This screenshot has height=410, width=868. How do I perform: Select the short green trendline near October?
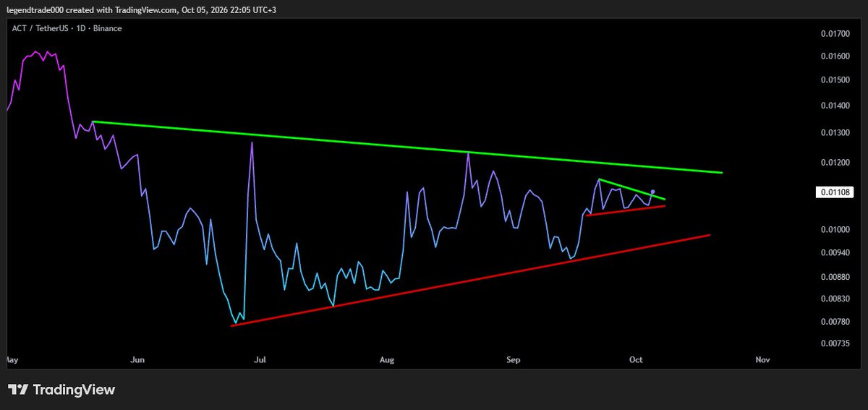pos(631,189)
